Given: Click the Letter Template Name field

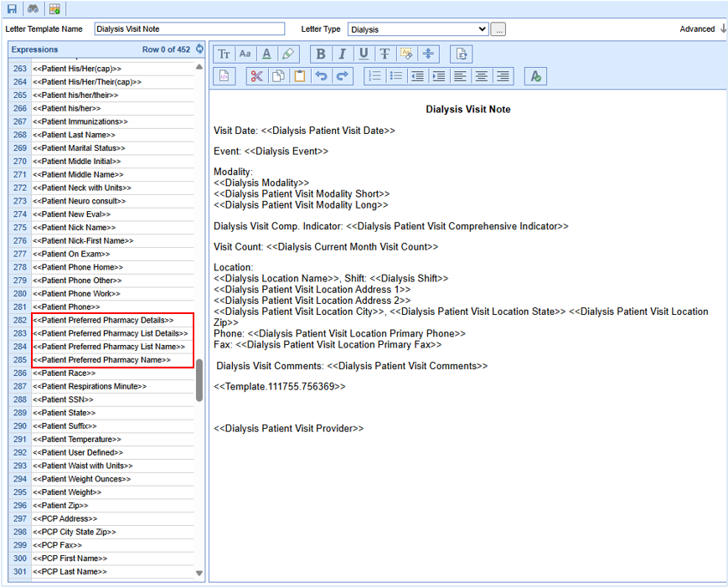Looking at the screenshot, I should point(189,29).
